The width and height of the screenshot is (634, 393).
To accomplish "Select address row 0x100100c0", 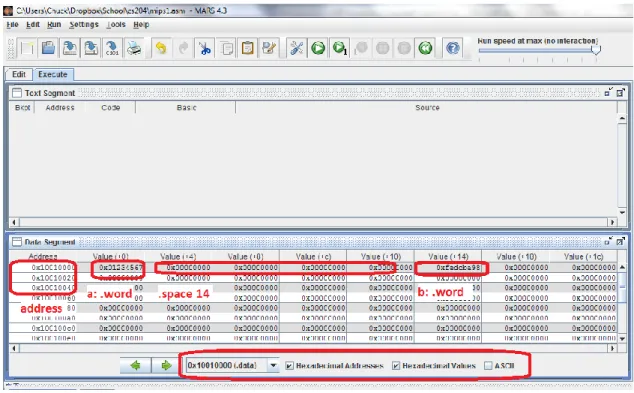I will 53,328.
